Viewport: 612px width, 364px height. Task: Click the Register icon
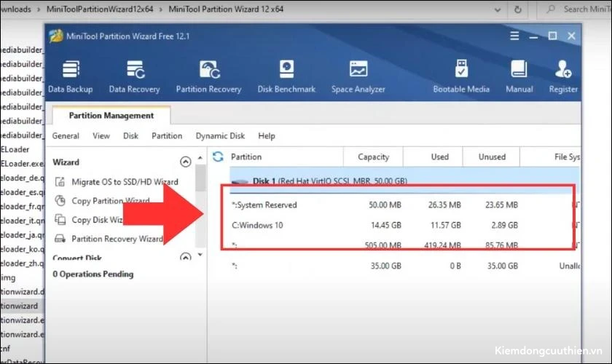coord(563,76)
